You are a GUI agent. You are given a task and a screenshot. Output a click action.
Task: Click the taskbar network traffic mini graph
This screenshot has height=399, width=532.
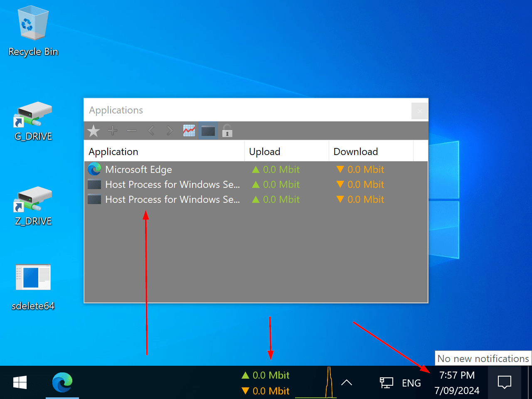316,382
